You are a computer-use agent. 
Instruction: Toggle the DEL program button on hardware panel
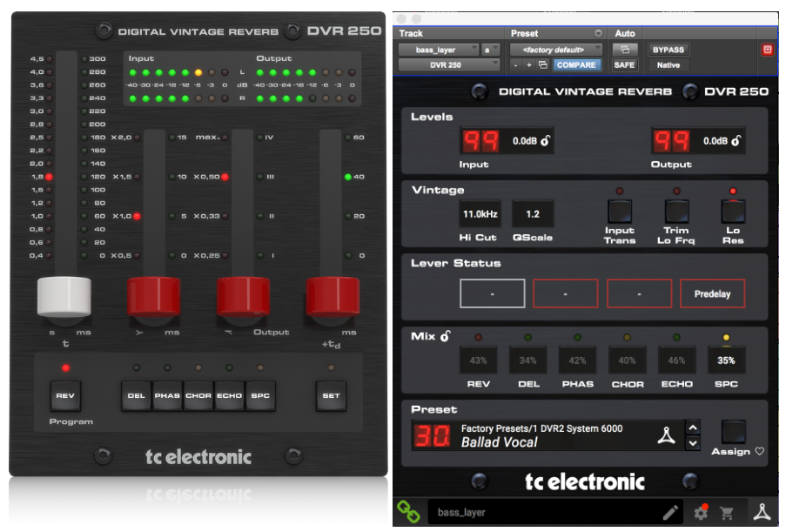pos(137,396)
